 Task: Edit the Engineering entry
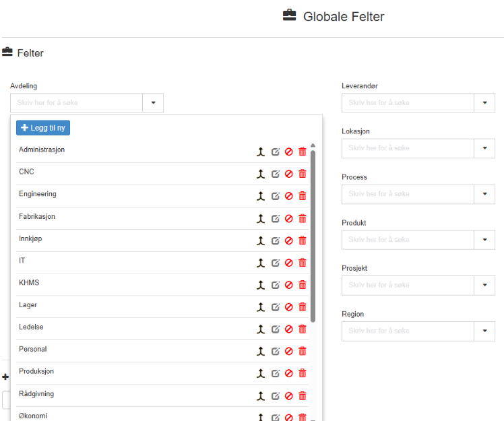[276, 196]
